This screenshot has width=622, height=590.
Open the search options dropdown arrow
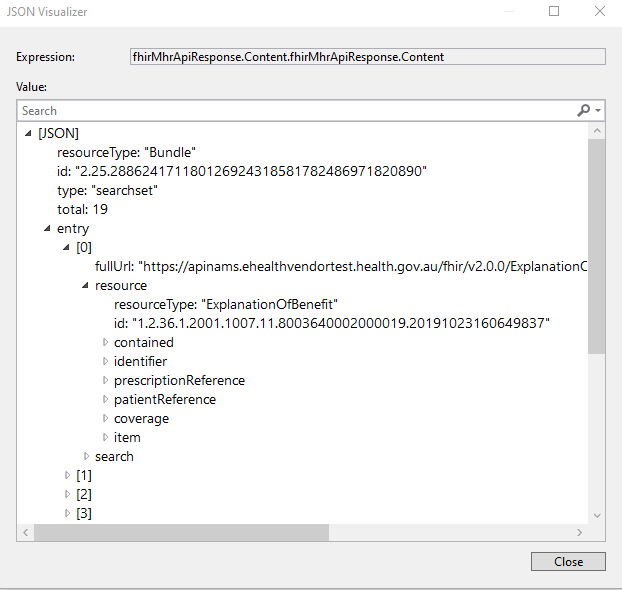598,111
